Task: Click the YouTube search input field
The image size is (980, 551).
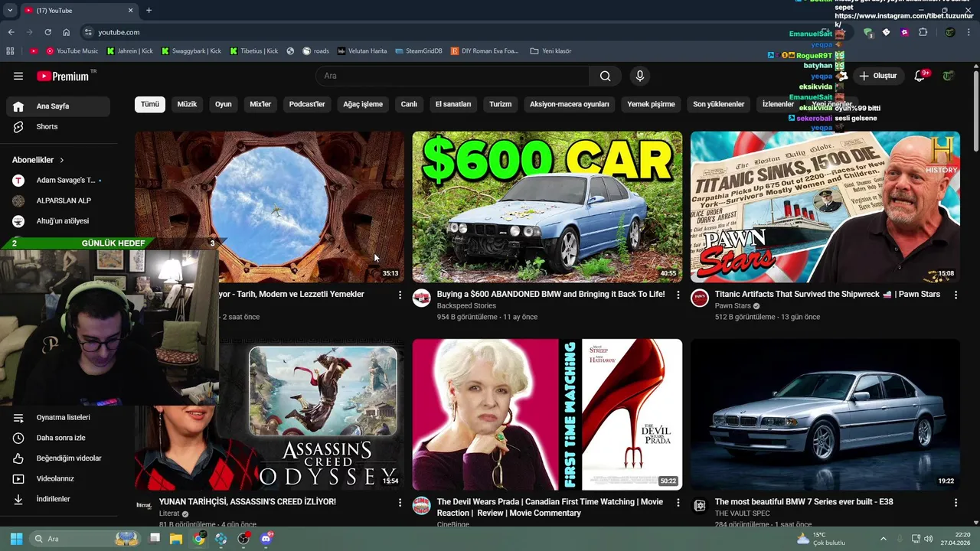Action: coord(452,76)
